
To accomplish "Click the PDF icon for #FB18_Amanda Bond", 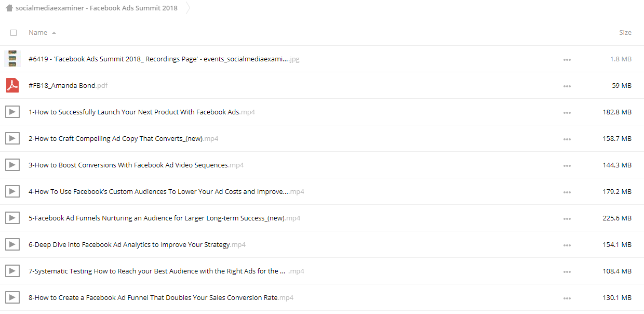I will [12, 85].
